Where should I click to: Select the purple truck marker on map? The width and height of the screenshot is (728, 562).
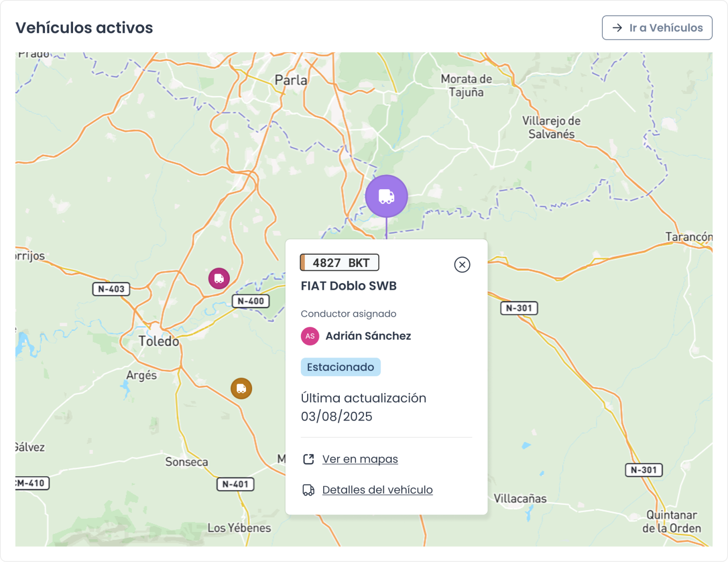tap(386, 196)
